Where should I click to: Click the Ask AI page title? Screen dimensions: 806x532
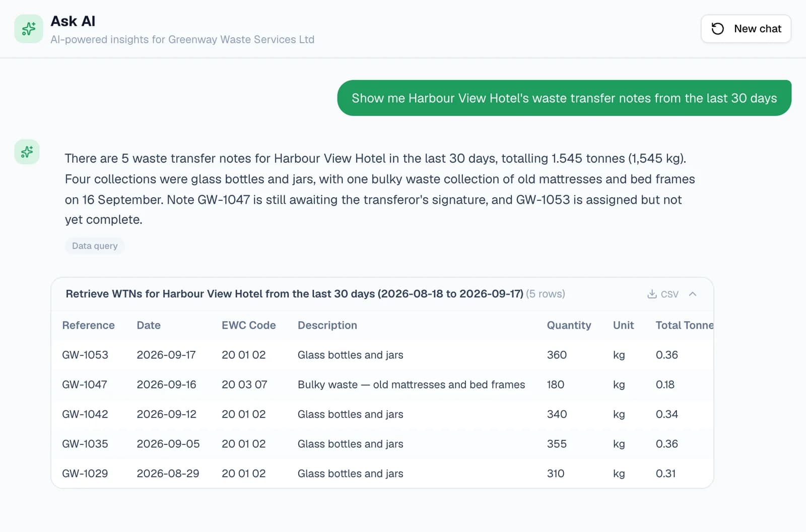(x=73, y=21)
